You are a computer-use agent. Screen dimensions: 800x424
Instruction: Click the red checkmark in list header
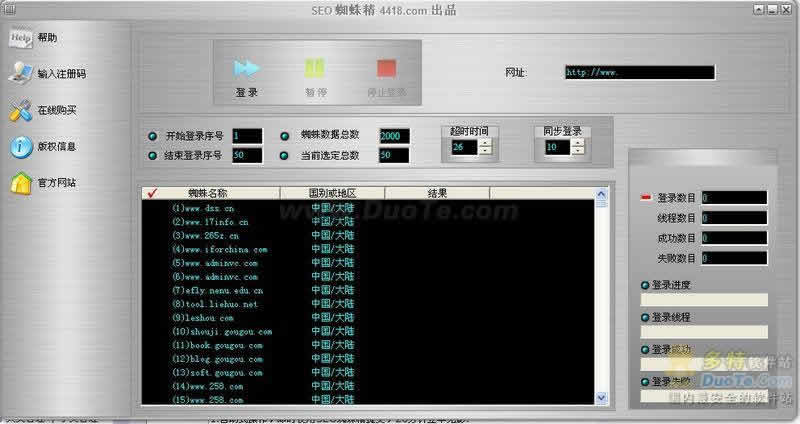tap(152, 193)
